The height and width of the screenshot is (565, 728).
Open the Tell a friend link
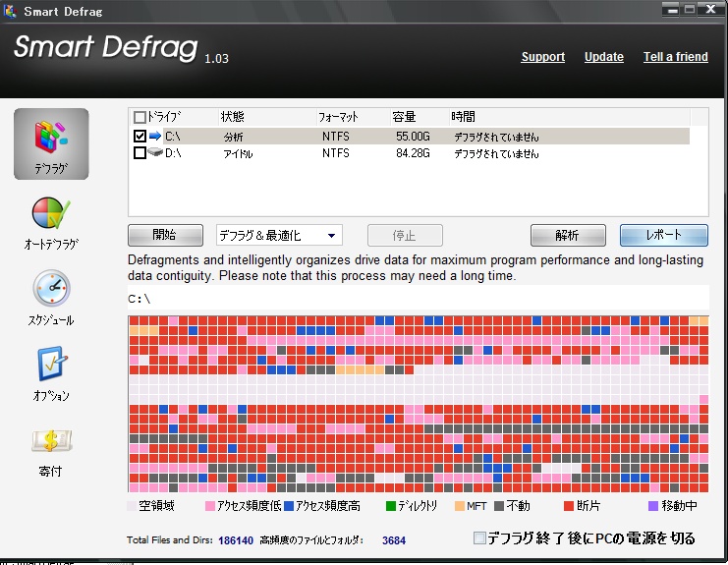click(x=676, y=57)
